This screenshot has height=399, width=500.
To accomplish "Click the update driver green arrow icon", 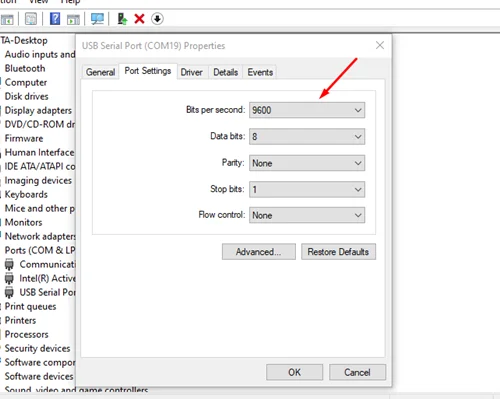I will pyautogui.click(x=122, y=19).
